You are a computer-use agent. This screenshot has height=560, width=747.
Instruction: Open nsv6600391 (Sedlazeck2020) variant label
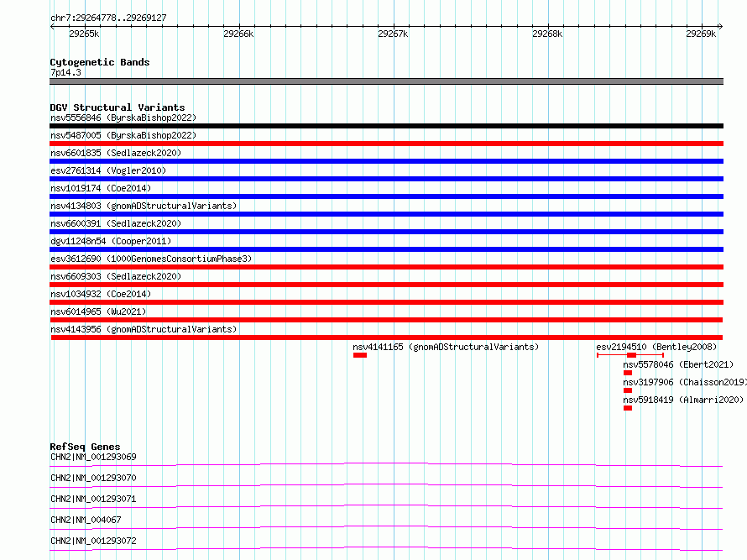pos(116,223)
